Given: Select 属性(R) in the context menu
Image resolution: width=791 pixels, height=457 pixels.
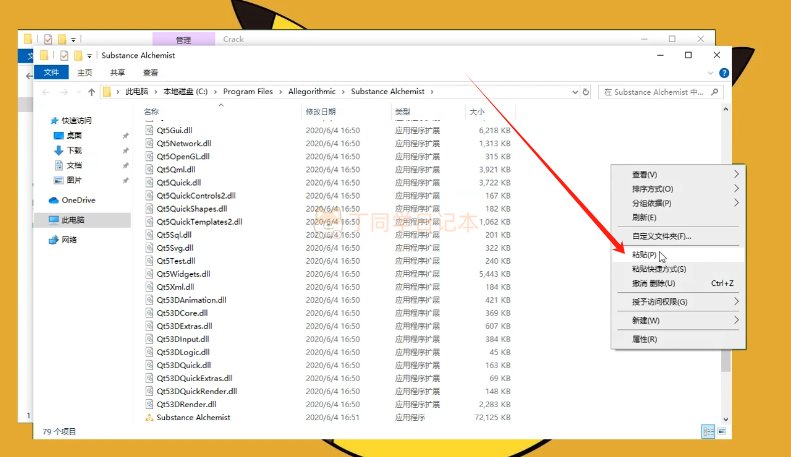Looking at the screenshot, I should tap(644, 339).
